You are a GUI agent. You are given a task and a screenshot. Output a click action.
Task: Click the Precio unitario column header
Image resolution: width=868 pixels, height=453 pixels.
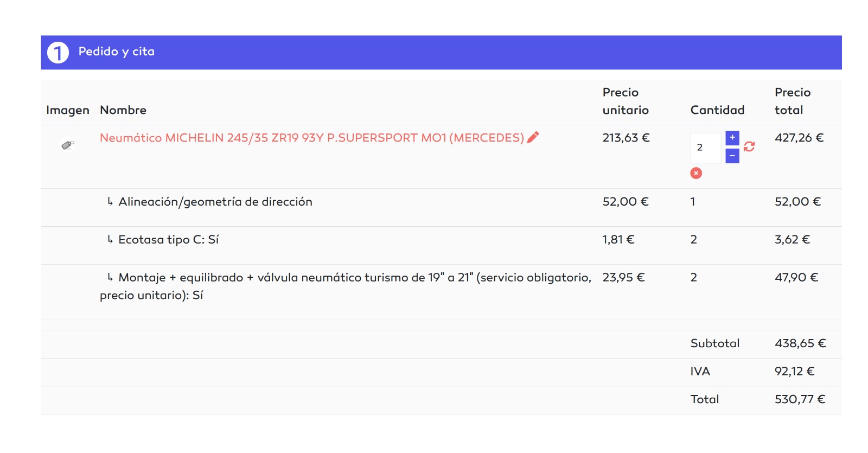tap(625, 101)
